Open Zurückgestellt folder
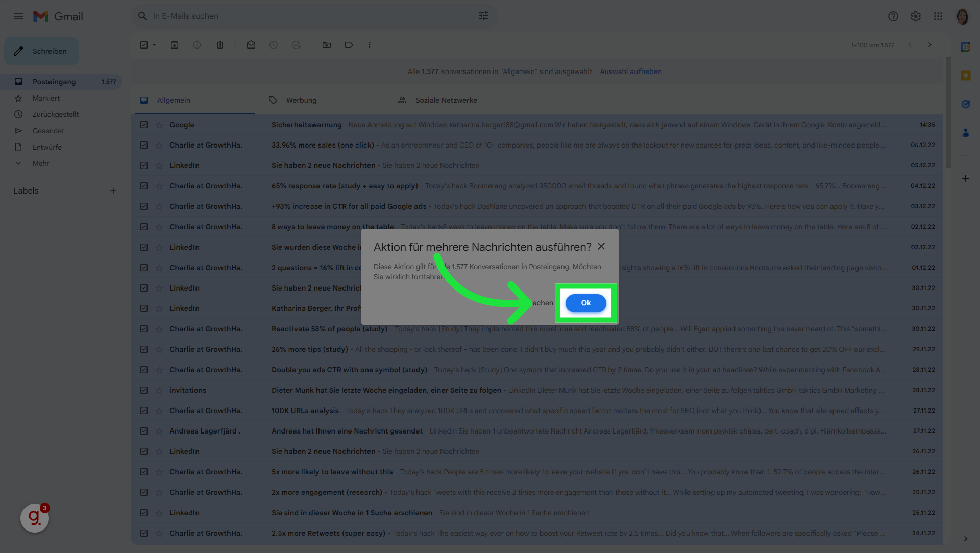The height and width of the screenshot is (553, 980). [x=61, y=114]
